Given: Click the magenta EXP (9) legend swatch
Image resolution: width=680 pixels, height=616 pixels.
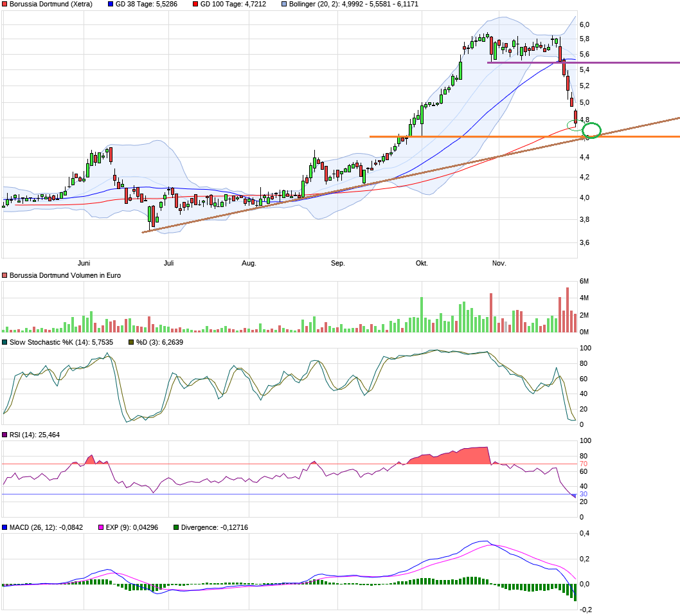Looking at the screenshot, I should 101,527.
